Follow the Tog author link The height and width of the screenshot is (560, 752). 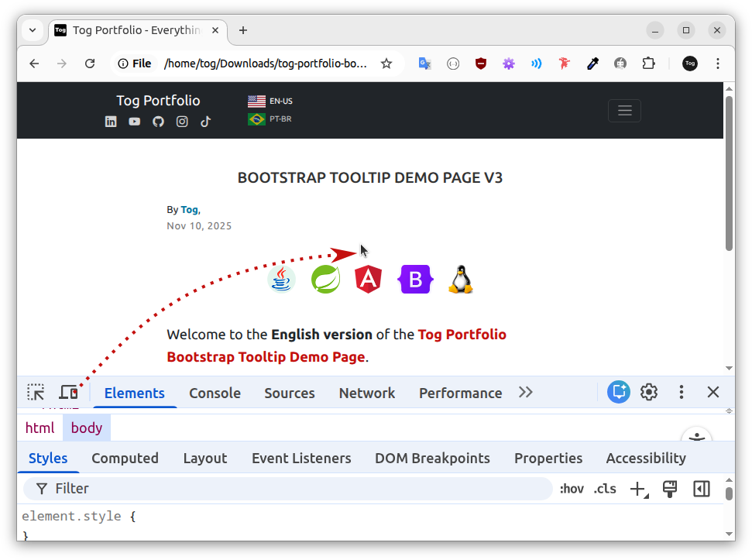point(189,210)
